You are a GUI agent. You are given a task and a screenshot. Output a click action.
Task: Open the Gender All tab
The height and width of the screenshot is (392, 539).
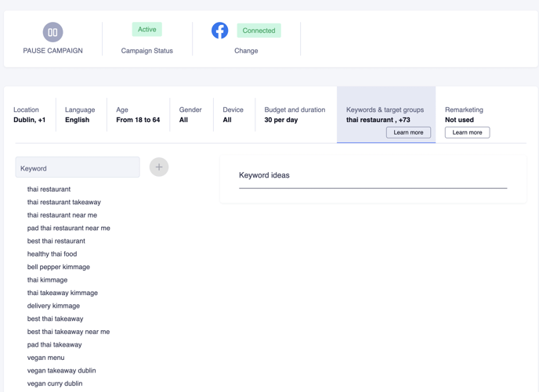point(190,115)
